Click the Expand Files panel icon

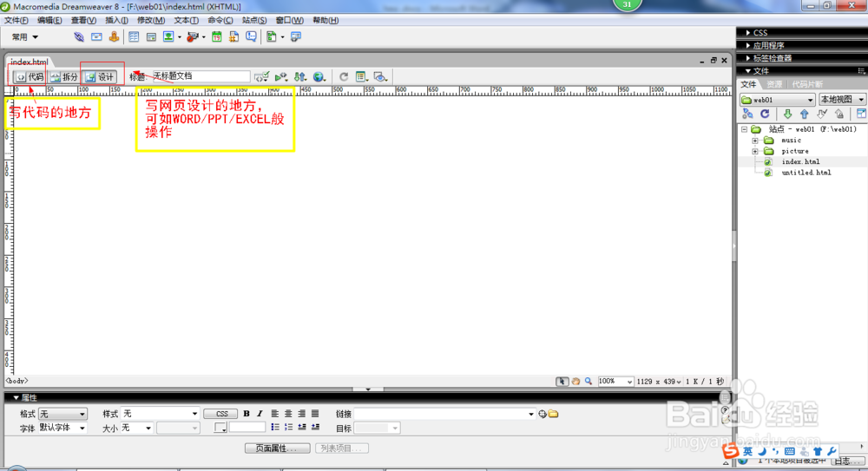pyautogui.click(x=861, y=114)
